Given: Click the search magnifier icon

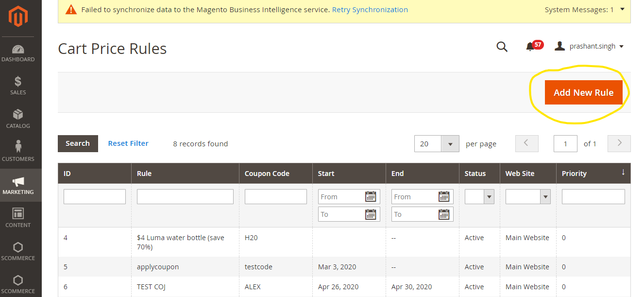Looking at the screenshot, I should [x=502, y=47].
